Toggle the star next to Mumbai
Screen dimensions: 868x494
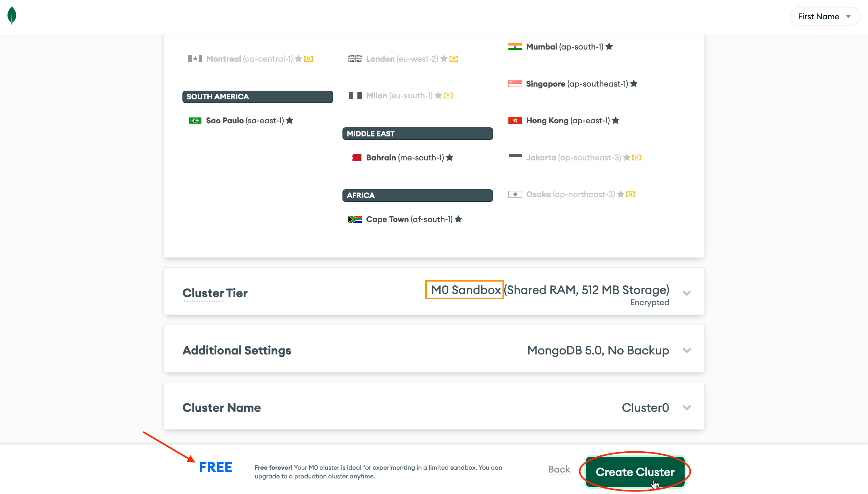pos(609,47)
